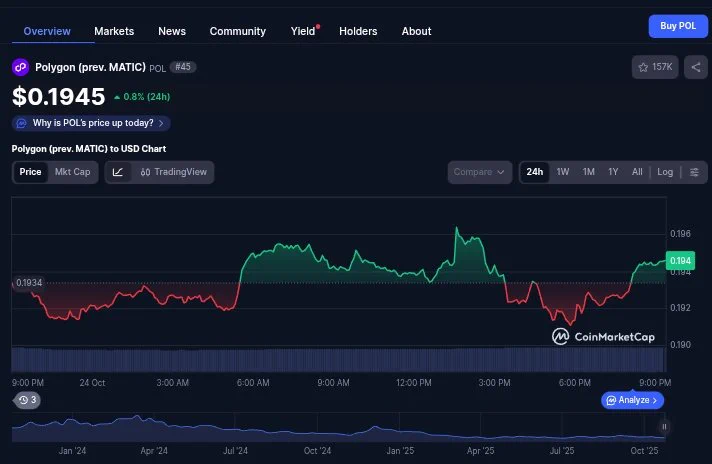Select the 1M time range
This screenshot has height=464, width=712.
coord(588,172)
